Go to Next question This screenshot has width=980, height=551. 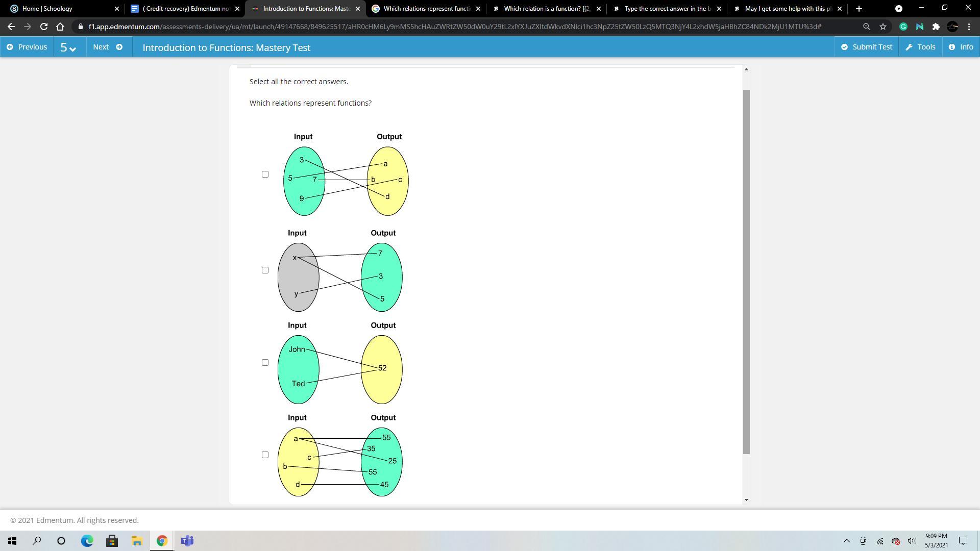click(x=108, y=47)
